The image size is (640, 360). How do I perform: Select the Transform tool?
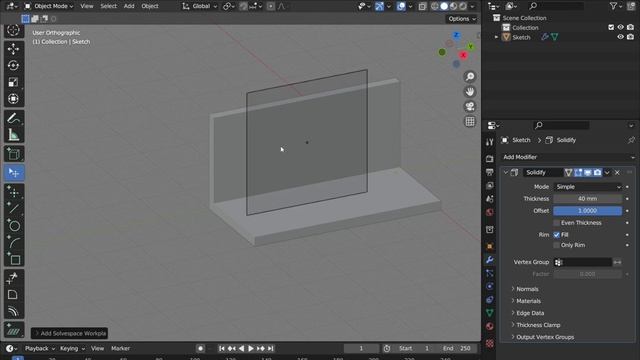(13, 99)
